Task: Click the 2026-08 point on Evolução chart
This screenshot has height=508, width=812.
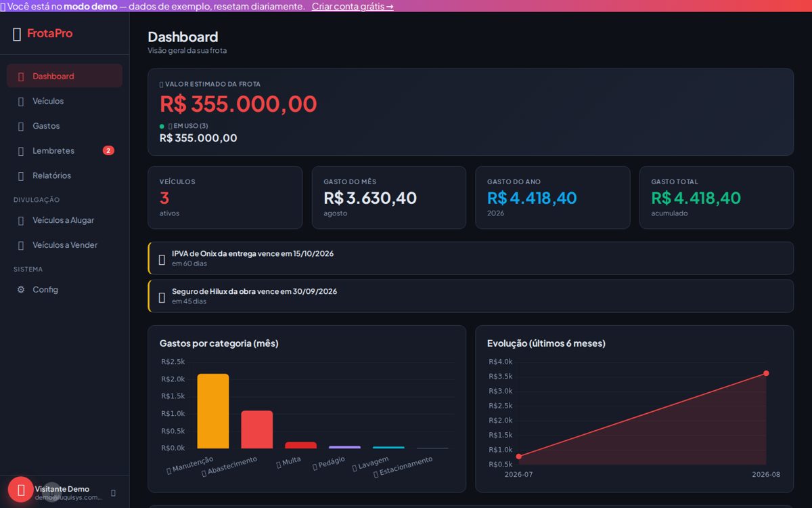Action: pos(766,373)
